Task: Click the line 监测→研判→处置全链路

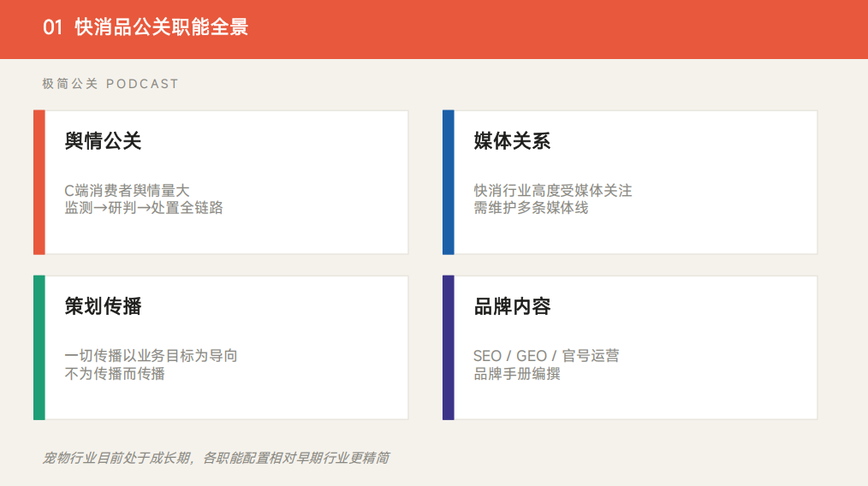Action: 144,208
